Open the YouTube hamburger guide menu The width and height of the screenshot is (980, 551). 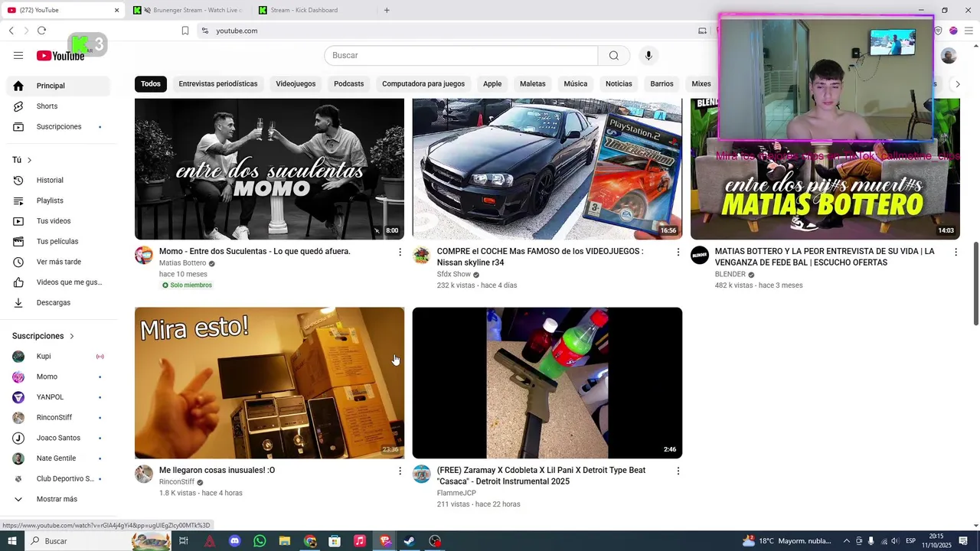18,55
